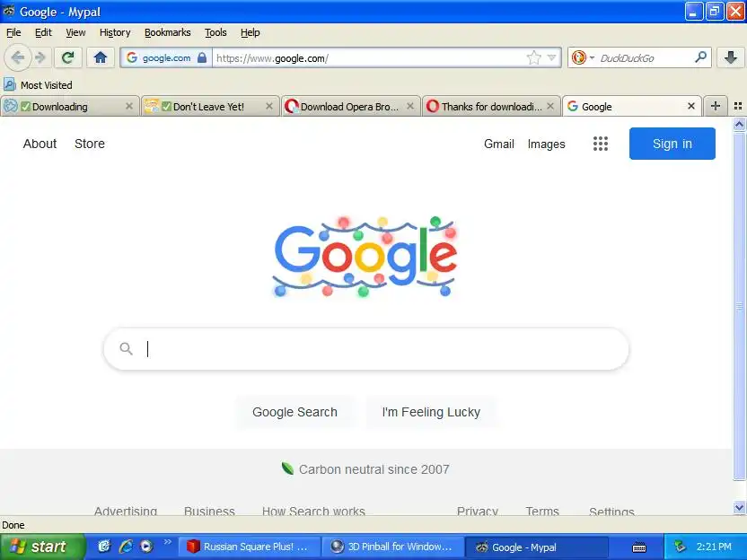Open a new tab with plus button
The image size is (747, 560).
[715, 106]
